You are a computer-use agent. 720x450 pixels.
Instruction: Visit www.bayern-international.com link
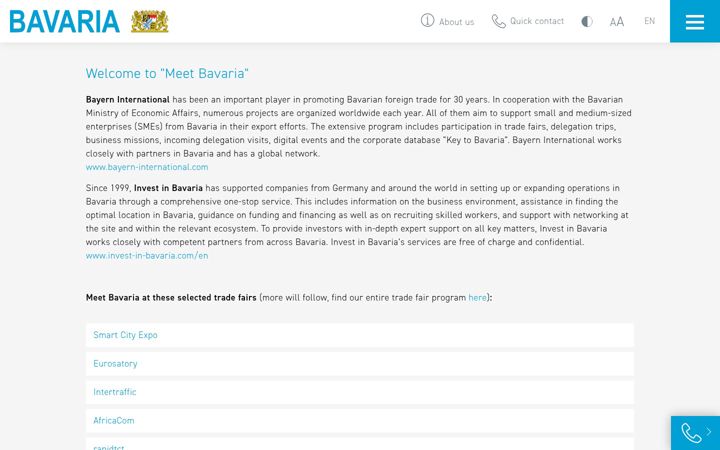tap(147, 167)
